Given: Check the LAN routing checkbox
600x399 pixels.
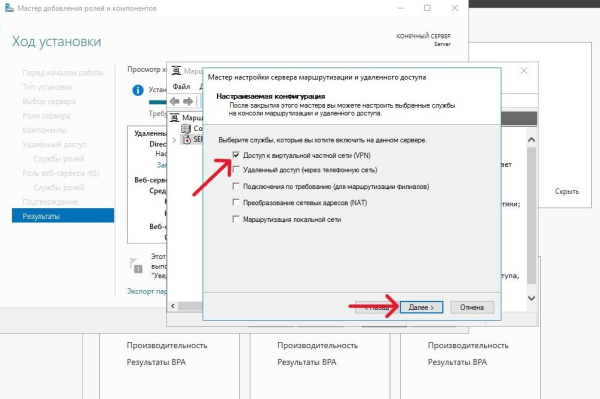Looking at the screenshot, I should [x=236, y=219].
